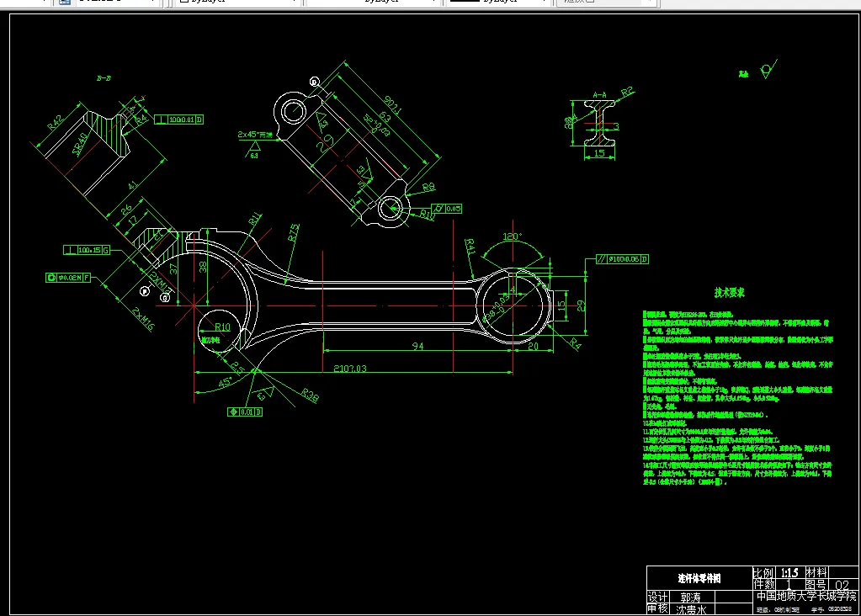Screen dimensions: 861x616
Task: Click the 2xM16 thread callout
Action: (143, 319)
